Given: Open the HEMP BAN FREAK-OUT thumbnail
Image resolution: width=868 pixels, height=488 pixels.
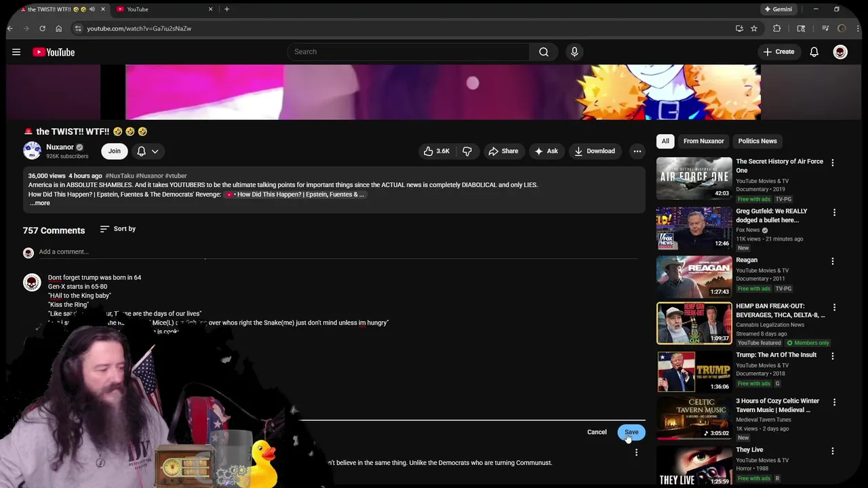Looking at the screenshot, I should (694, 323).
